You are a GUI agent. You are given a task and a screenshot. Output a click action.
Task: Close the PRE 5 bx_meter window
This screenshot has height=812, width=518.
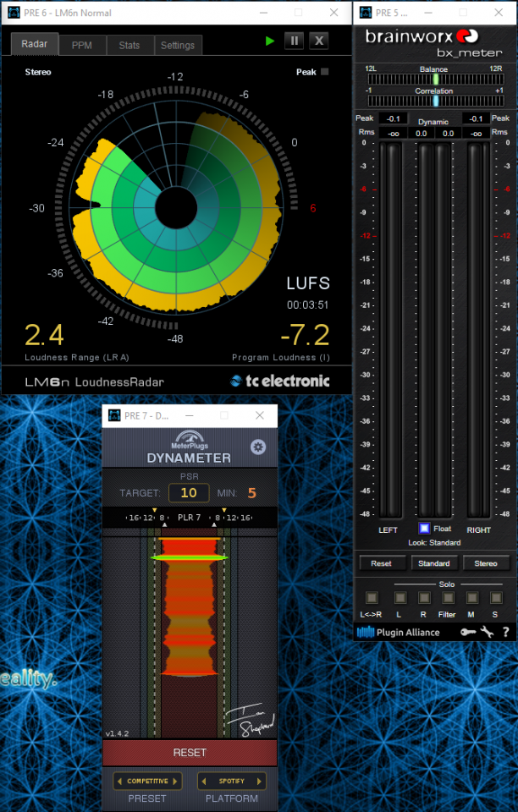point(499,13)
